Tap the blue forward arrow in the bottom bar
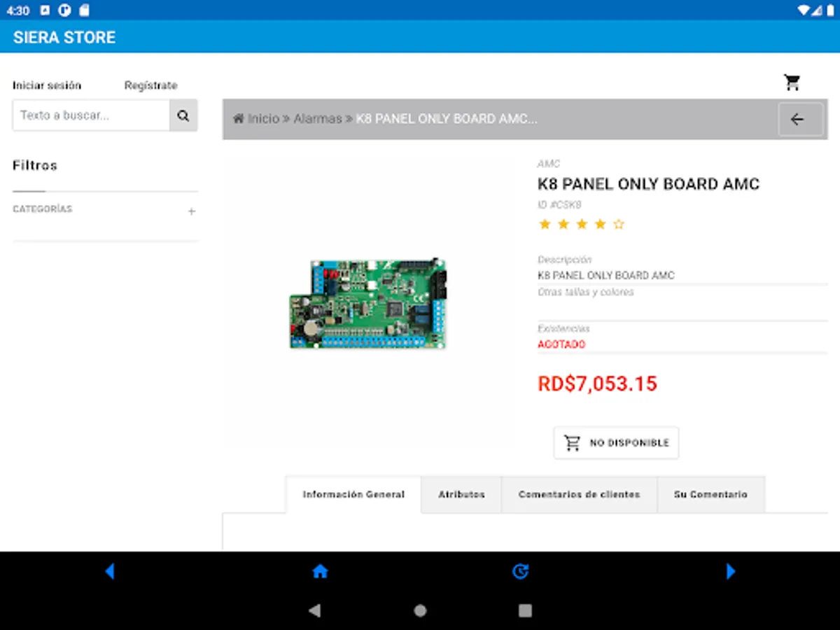The image size is (840, 630). tap(731, 572)
